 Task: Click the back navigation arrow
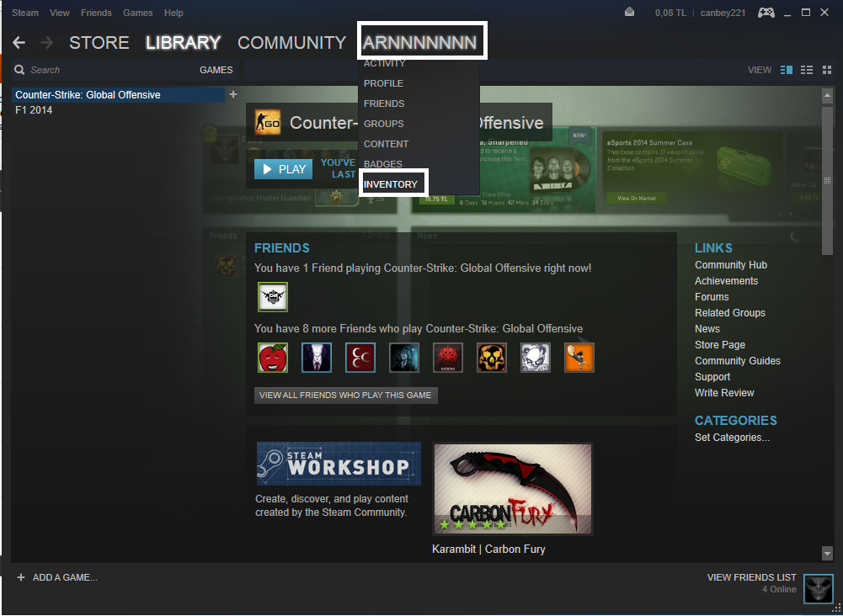pyautogui.click(x=19, y=42)
